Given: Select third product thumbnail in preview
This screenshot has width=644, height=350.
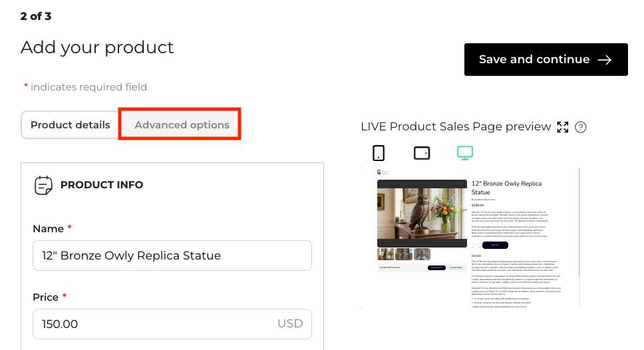Looking at the screenshot, I should click(x=422, y=254).
